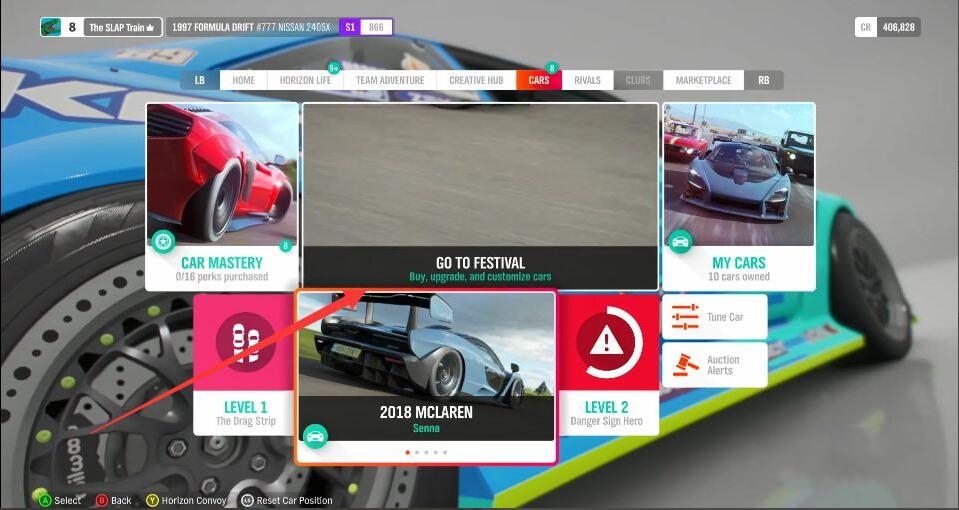Open the TEAM ADVENTURE tab
Image resolution: width=959 pixels, height=510 pixels.
tap(390, 80)
